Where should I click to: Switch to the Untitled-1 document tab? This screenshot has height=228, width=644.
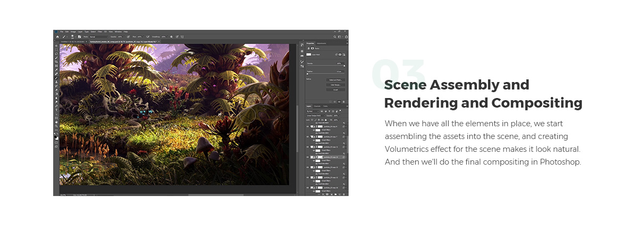(x=73, y=42)
